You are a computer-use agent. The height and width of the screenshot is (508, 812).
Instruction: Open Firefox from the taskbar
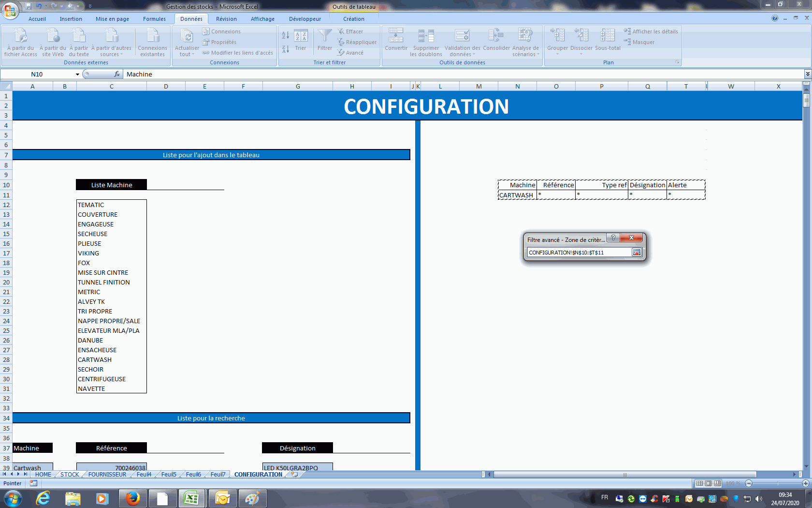[x=132, y=498]
